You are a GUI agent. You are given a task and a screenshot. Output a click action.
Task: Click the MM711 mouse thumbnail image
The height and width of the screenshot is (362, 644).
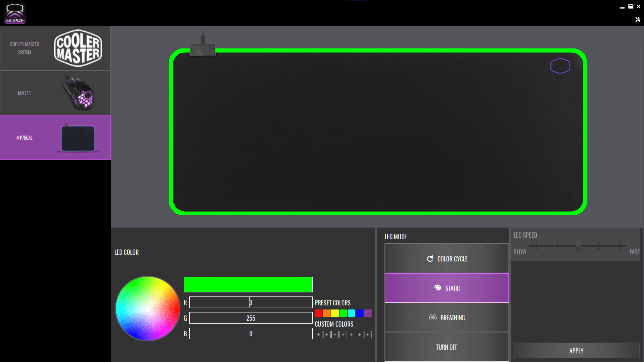click(79, 93)
